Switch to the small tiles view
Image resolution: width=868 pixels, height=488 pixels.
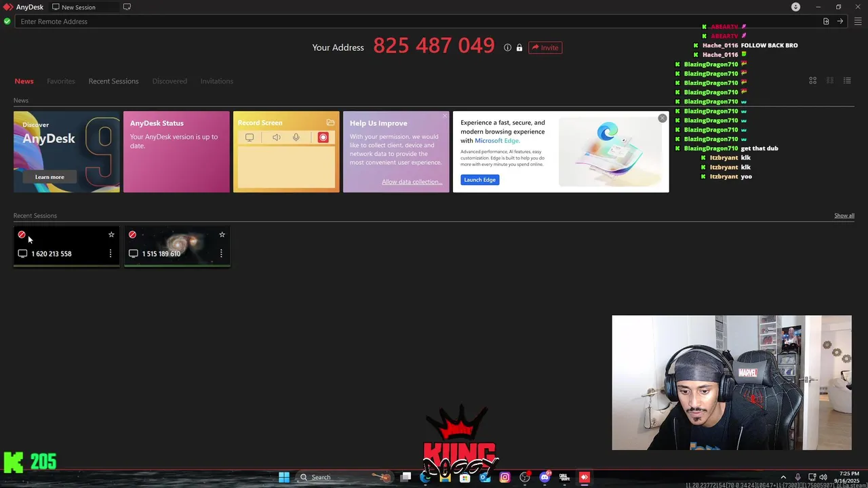[829, 81]
